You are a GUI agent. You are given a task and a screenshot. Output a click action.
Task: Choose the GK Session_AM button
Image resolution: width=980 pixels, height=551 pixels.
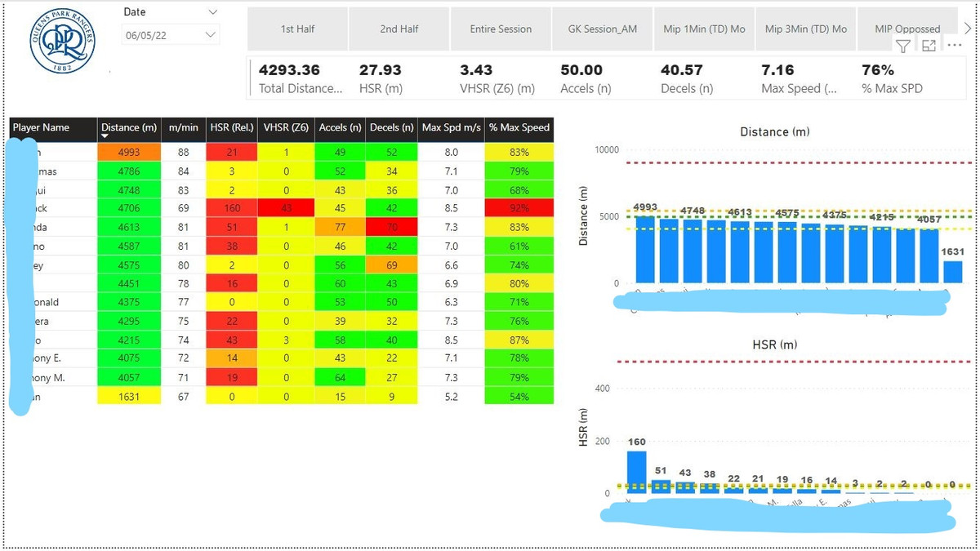(x=602, y=29)
